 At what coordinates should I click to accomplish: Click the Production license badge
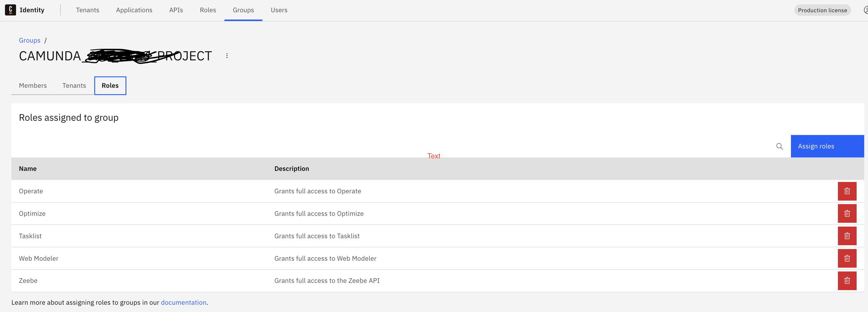[x=822, y=10]
